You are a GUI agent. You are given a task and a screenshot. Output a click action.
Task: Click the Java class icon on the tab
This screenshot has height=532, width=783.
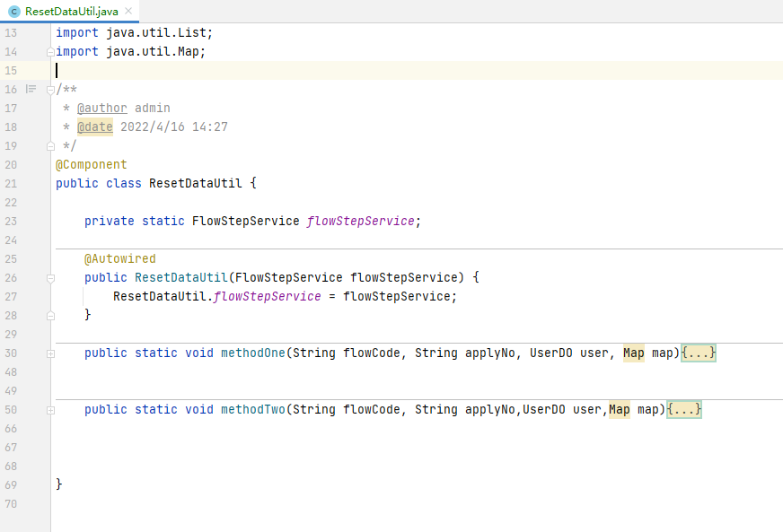pos(14,12)
